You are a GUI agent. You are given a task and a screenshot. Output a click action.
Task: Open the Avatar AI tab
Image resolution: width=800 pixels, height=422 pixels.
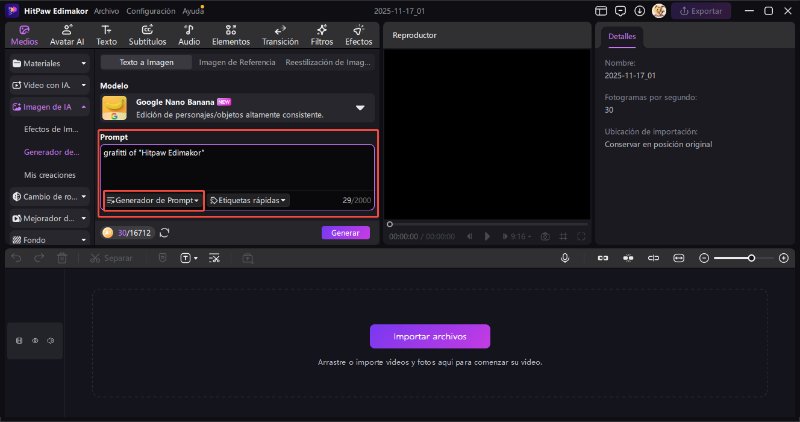coord(65,35)
